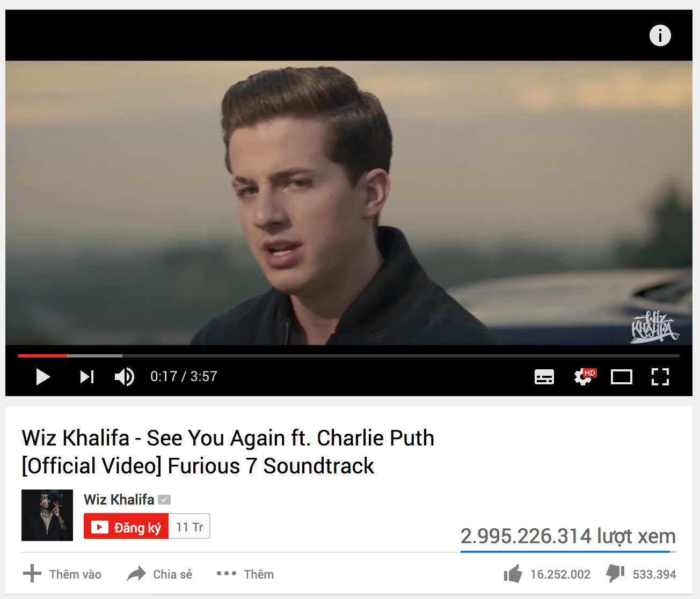Screen dimensions: 700x599
Task: Mute the video volume speaker icon
Action: [125, 377]
